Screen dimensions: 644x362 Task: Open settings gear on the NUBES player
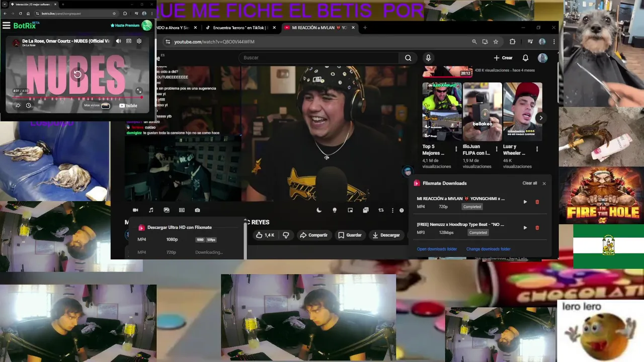pos(139,41)
